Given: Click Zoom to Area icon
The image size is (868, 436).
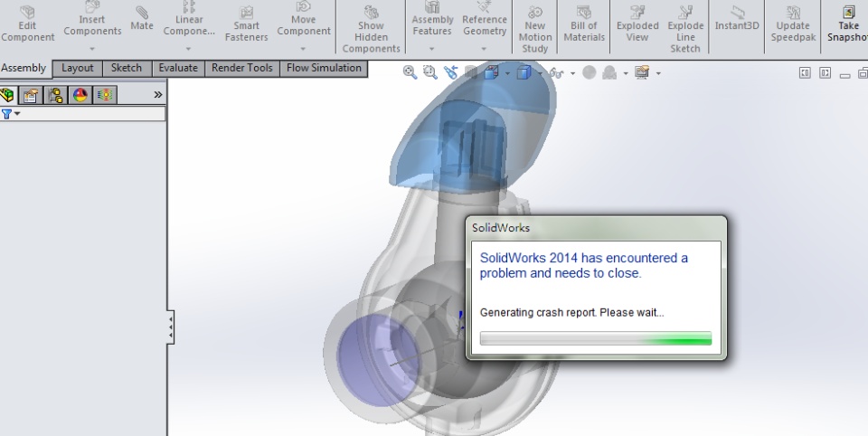Looking at the screenshot, I should 430,72.
